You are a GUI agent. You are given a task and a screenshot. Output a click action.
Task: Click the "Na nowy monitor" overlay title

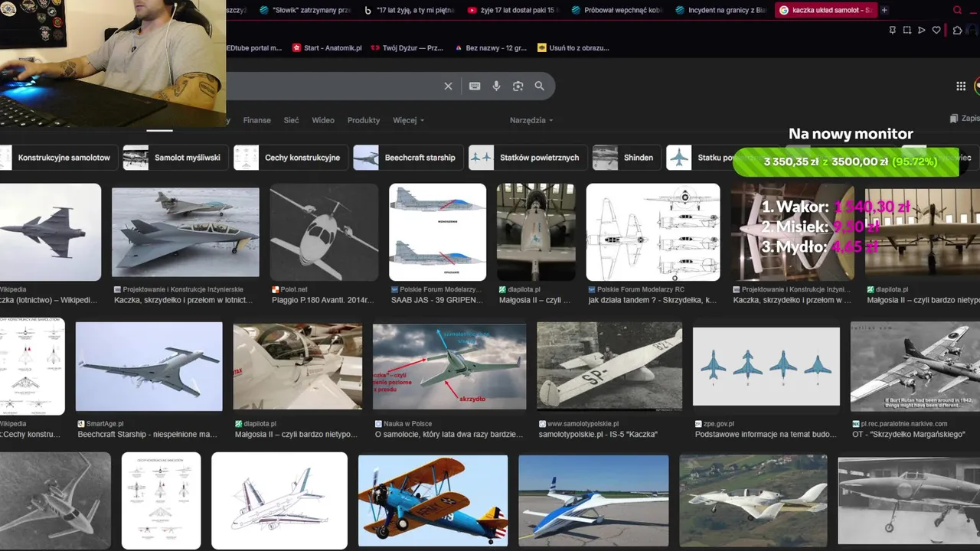(851, 134)
